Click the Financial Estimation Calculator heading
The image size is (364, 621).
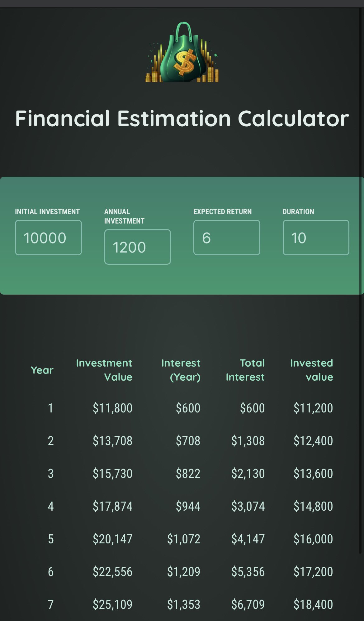(182, 118)
